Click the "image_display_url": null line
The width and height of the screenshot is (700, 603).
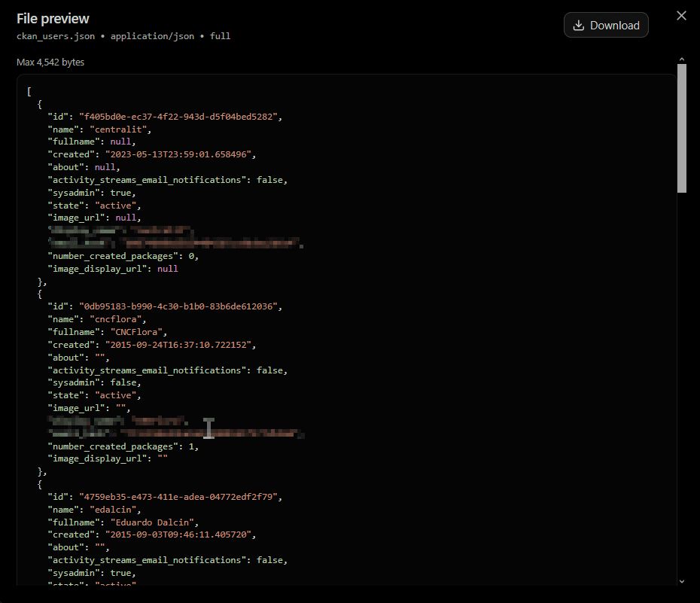pyautogui.click(x=113, y=269)
